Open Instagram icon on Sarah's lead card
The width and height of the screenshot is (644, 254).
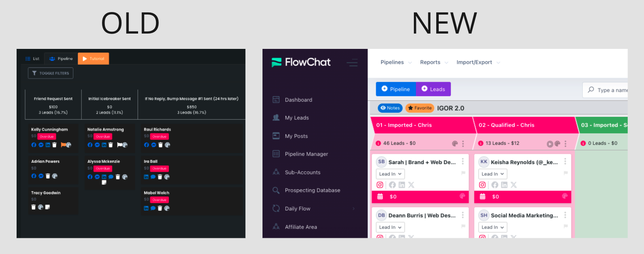click(380, 185)
